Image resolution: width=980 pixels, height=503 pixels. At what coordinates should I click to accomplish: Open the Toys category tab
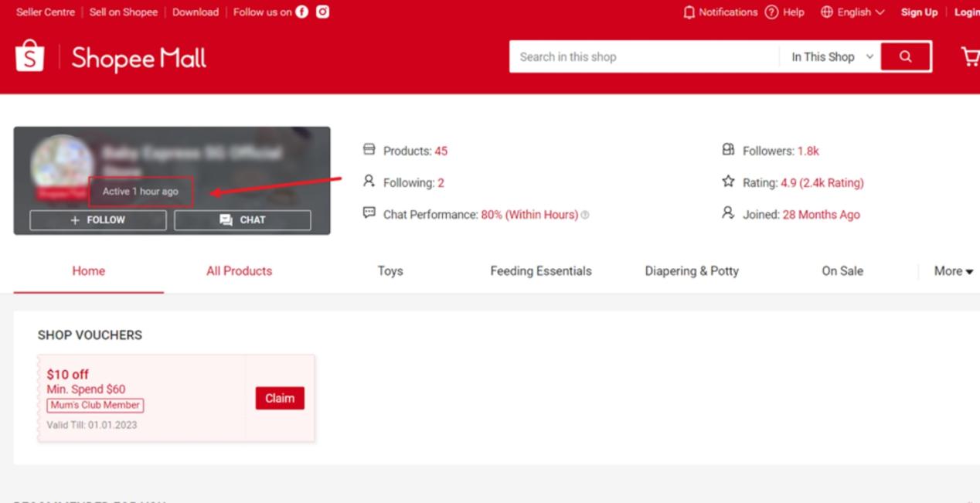(390, 271)
